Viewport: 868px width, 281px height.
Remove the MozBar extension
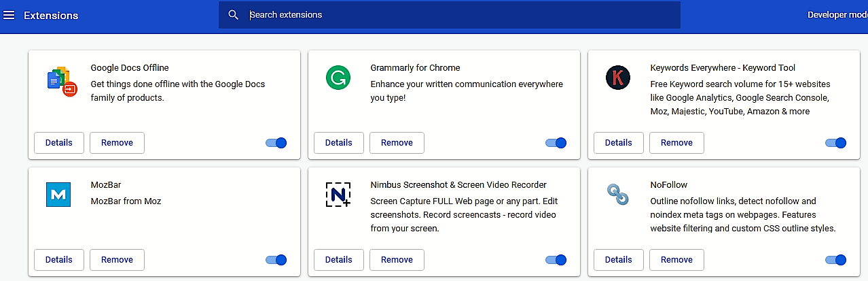117,260
